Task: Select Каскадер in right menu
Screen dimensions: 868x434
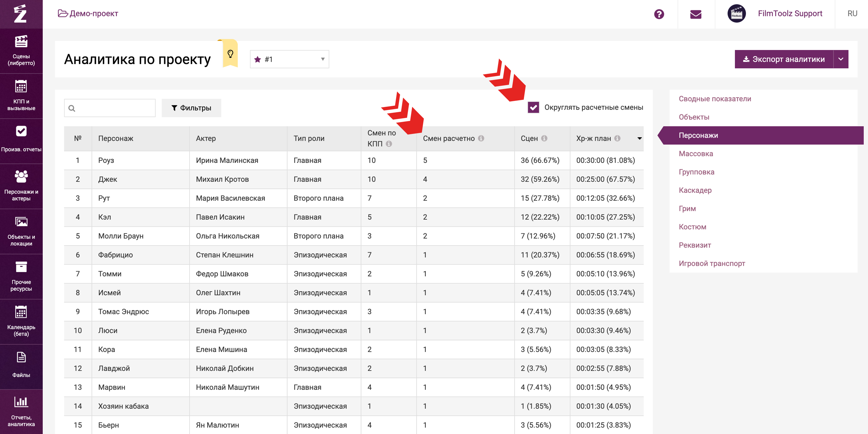Action: coord(695,190)
